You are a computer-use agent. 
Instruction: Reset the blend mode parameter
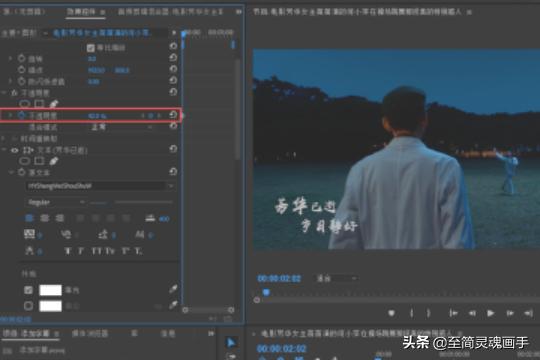point(173,126)
